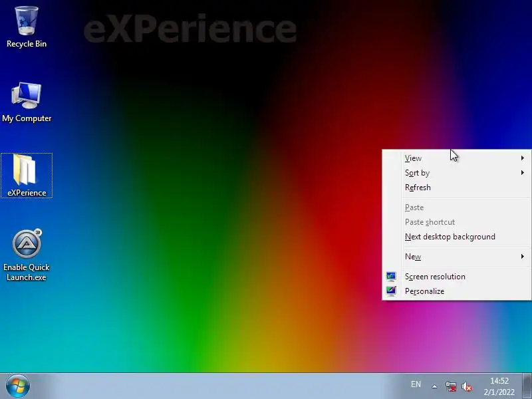Choose Next desktop background
This screenshot has width=532, height=399.
(x=457, y=237)
